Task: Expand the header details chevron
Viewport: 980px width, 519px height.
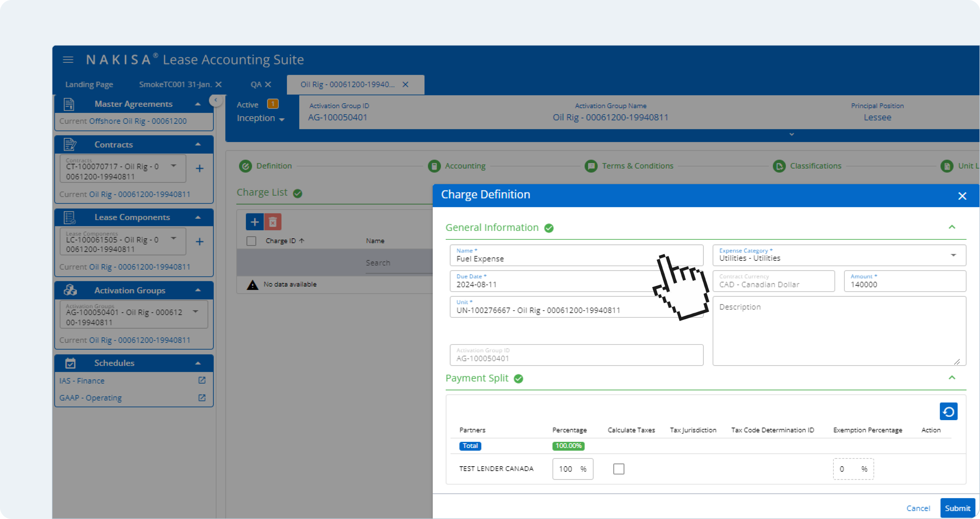Action: tap(792, 135)
